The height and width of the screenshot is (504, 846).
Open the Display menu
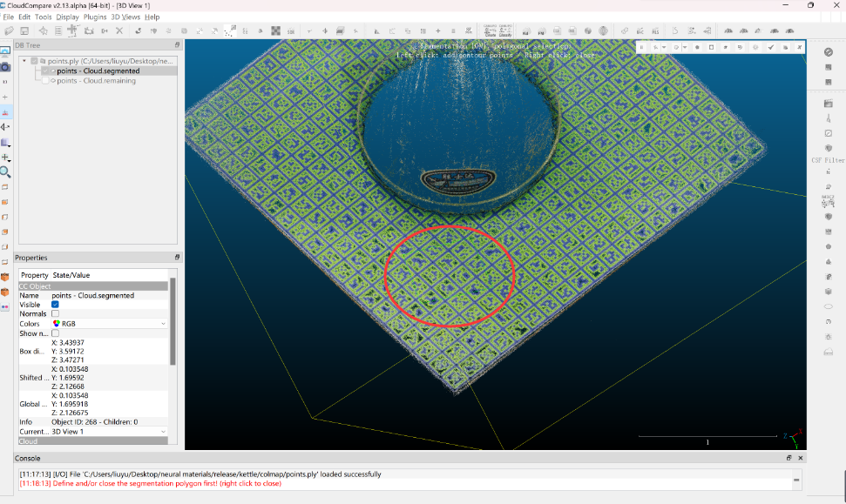pos(67,17)
